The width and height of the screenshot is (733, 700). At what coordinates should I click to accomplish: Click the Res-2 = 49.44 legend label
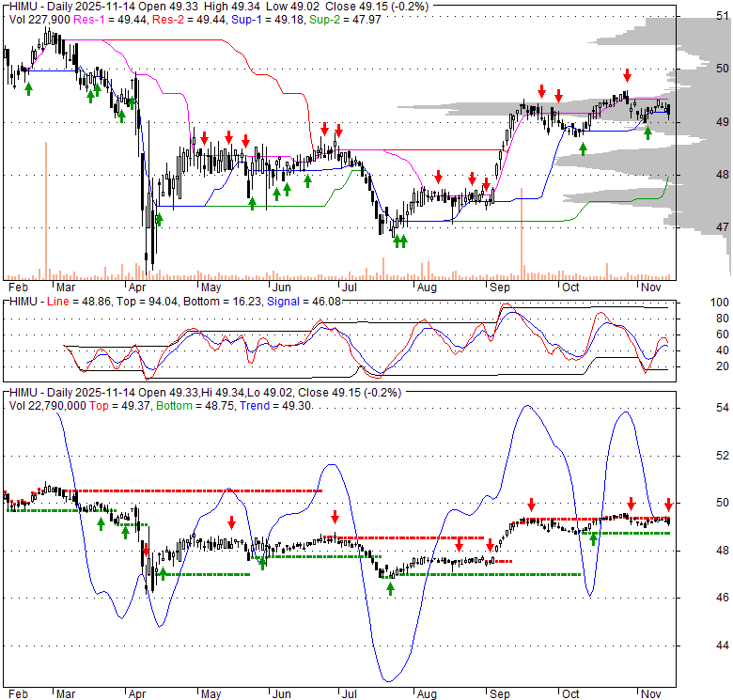tap(189, 20)
